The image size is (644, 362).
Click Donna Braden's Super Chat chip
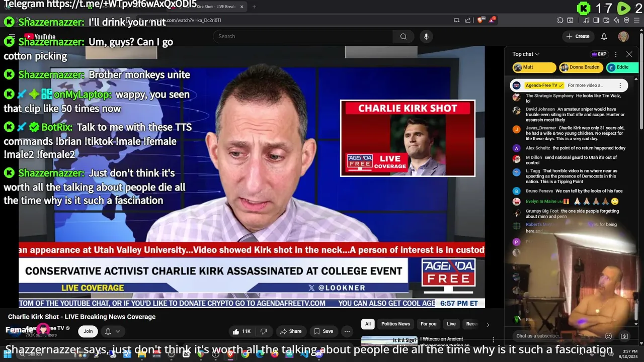click(581, 67)
